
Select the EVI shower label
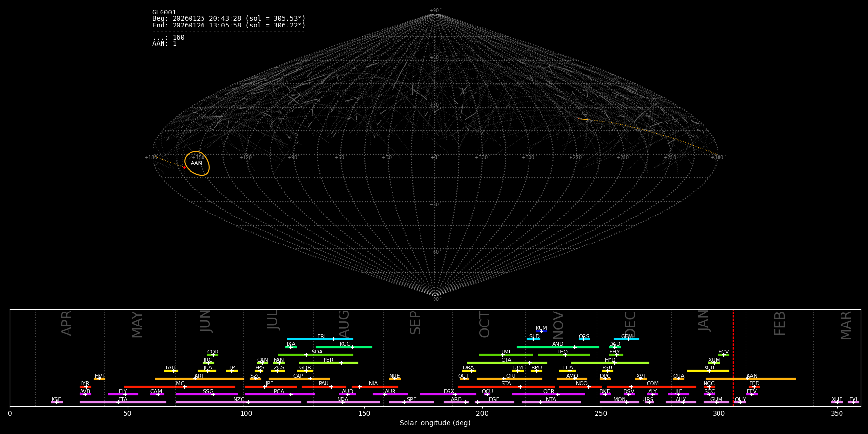click(x=853, y=400)
